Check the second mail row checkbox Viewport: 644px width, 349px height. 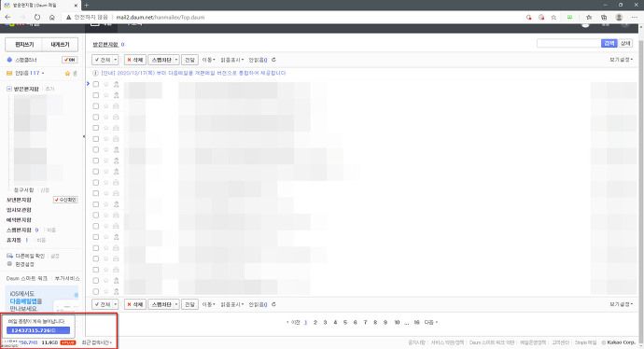pos(96,95)
